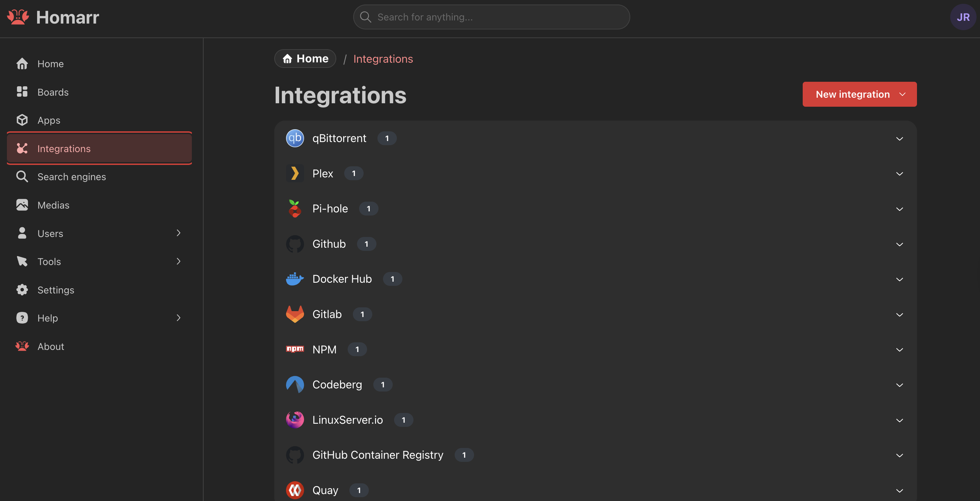Screen dimensions: 980x501
Task: Click the Gitlab fox icon
Action: (x=295, y=314)
